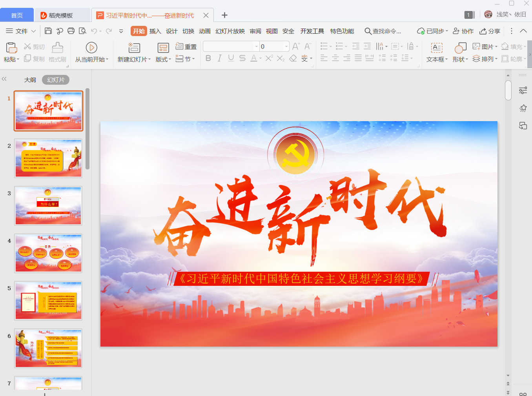Click the Paste clipboard icon
The width and height of the screenshot is (532, 396).
(11, 47)
